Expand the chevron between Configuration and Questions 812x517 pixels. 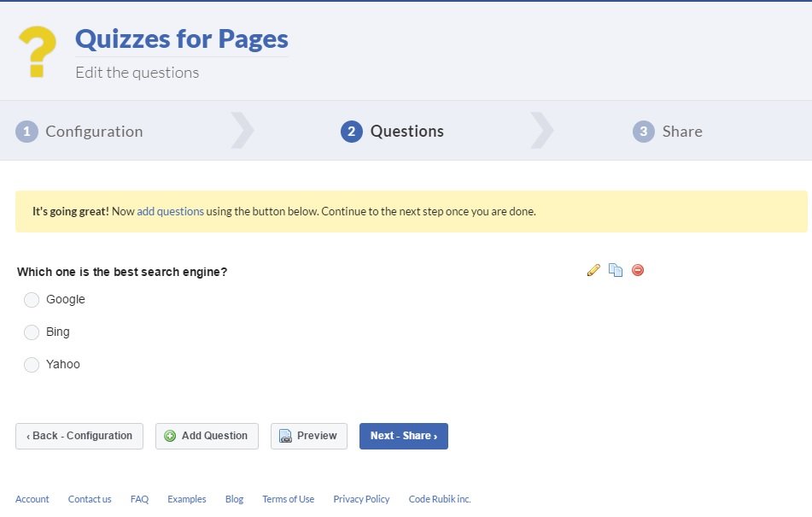242,131
